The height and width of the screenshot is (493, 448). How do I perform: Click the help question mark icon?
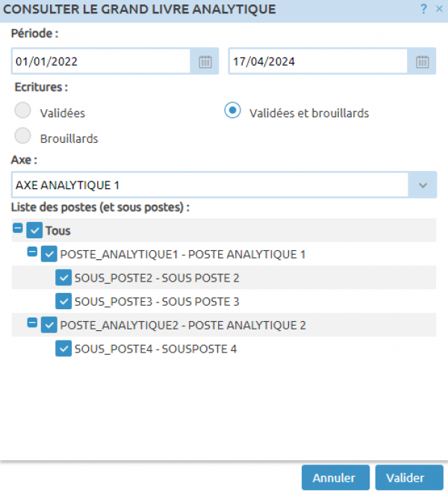coord(423,9)
